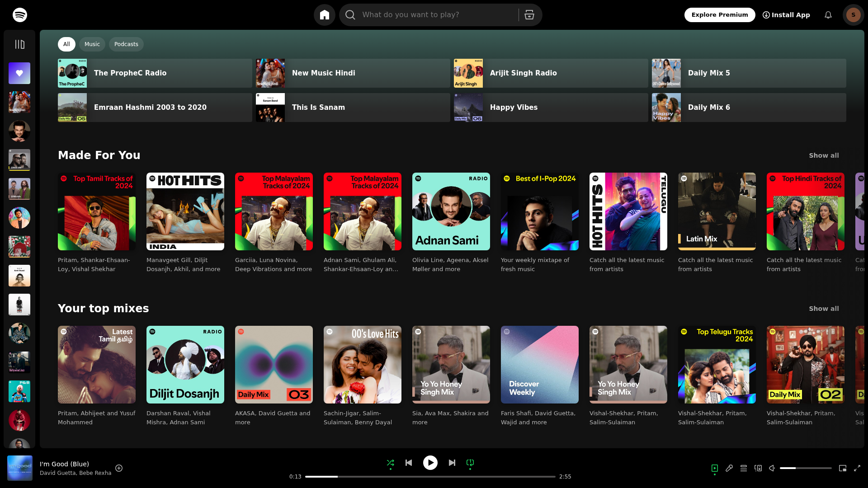Seek on the song progress bar
868x488 pixels.
coord(430,477)
